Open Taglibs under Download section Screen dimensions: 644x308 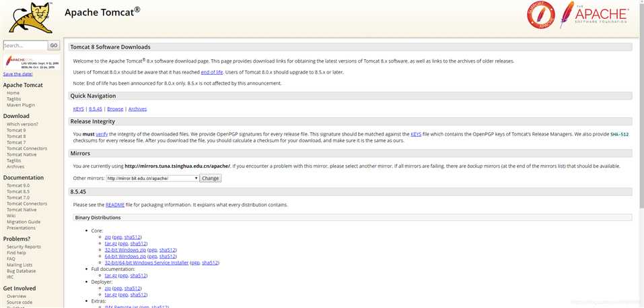[13, 161]
